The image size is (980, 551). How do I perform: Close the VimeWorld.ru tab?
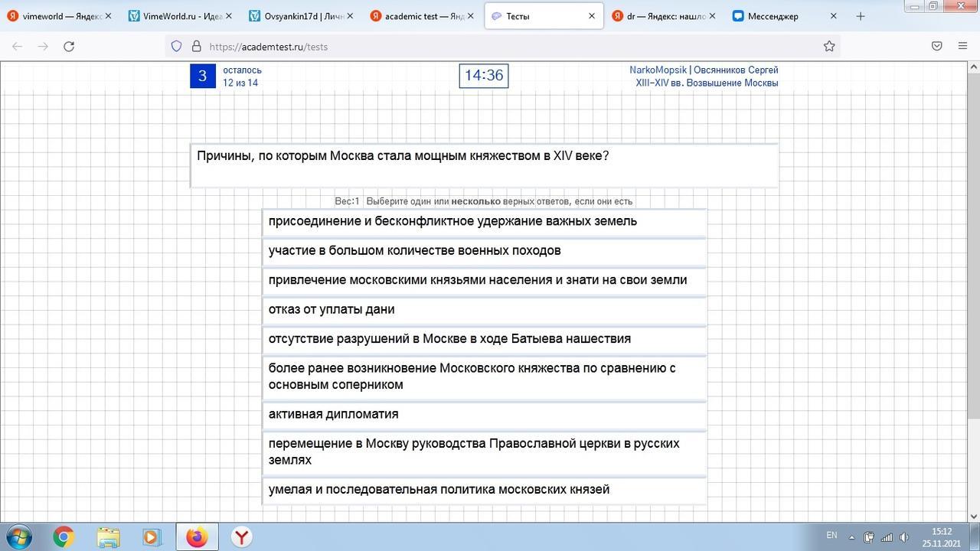point(228,16)
